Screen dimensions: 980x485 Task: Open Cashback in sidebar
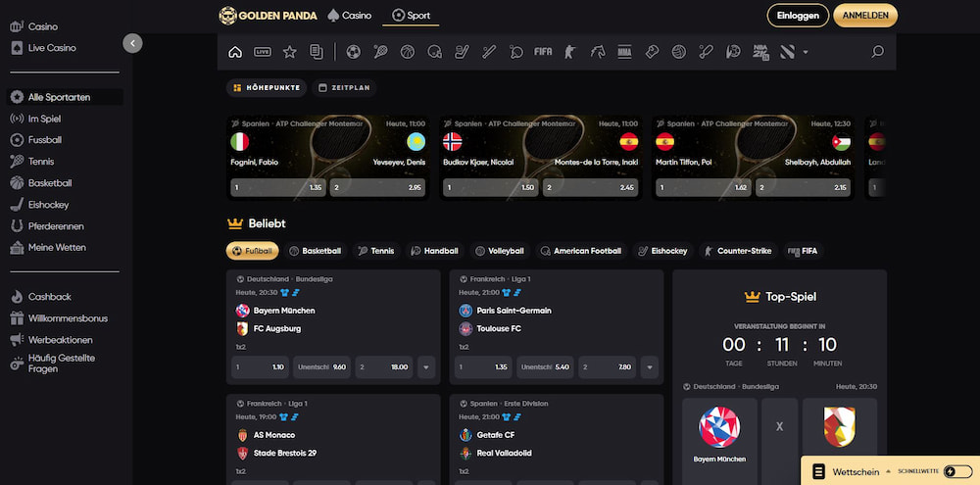pos(49,297)
